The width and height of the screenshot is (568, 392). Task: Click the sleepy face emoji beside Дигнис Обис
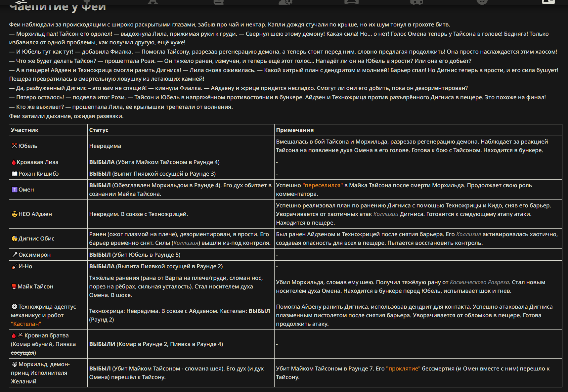tap(15, 239)
